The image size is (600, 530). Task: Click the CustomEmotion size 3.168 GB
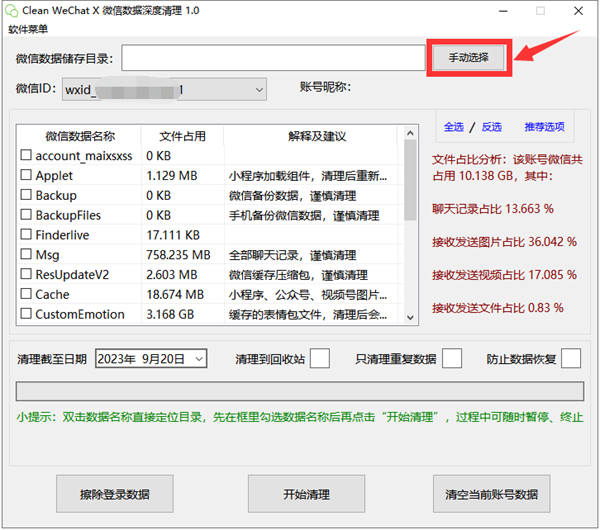(x=170, y=315)
